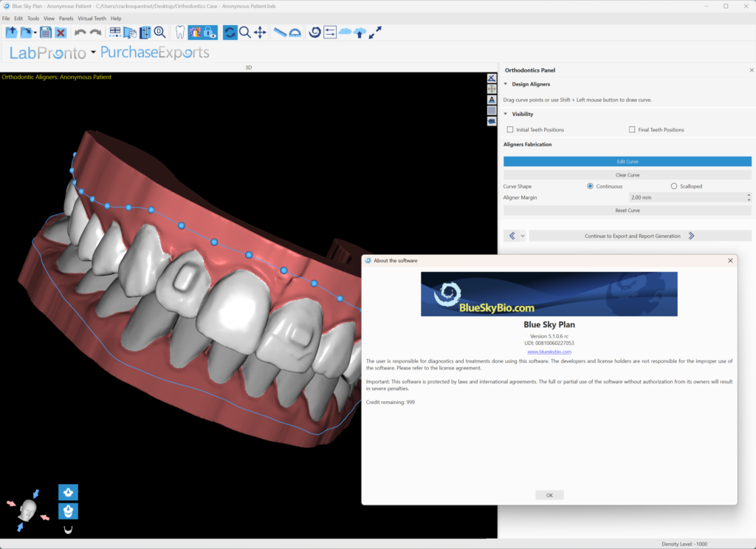756x549 pixels.
Task: Click the PurchaseExports logo link
Action: [155, 52]
